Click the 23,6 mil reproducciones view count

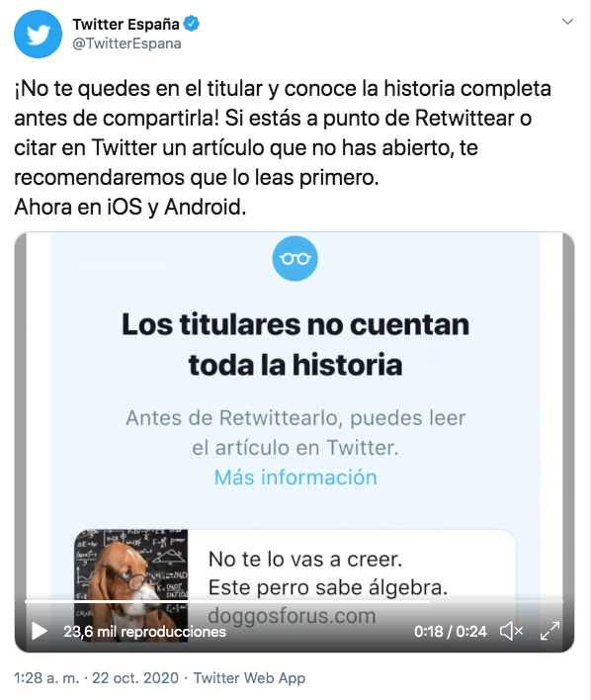(x=144, y=631)
